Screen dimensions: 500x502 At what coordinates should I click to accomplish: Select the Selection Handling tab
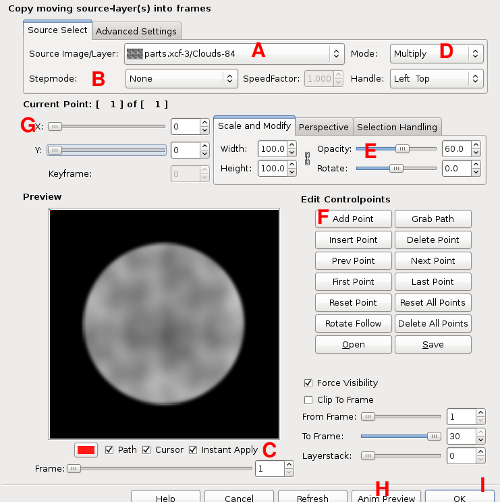tap(397, 127)
